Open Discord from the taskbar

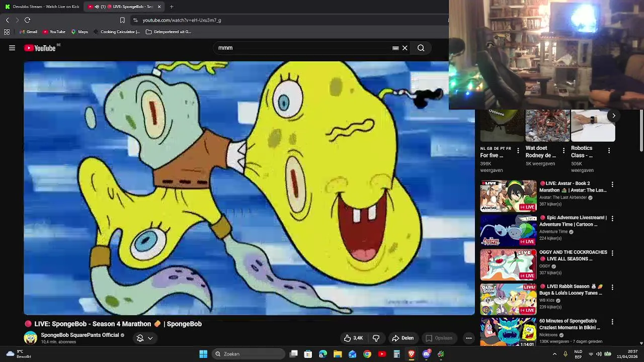426,354
